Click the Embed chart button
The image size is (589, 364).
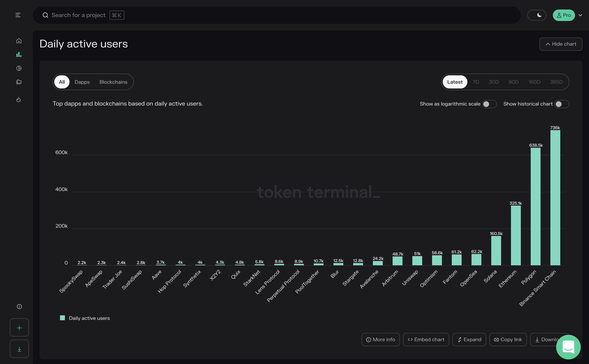426,339
